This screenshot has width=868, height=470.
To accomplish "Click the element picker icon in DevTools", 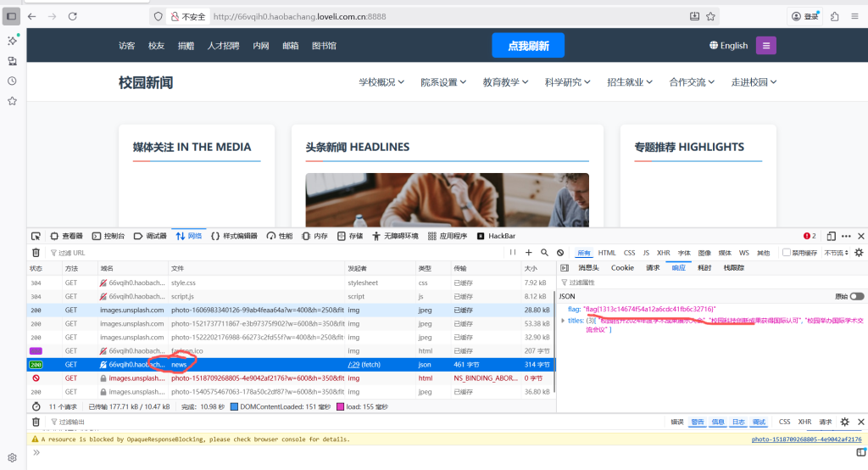I will pos(36,236).
